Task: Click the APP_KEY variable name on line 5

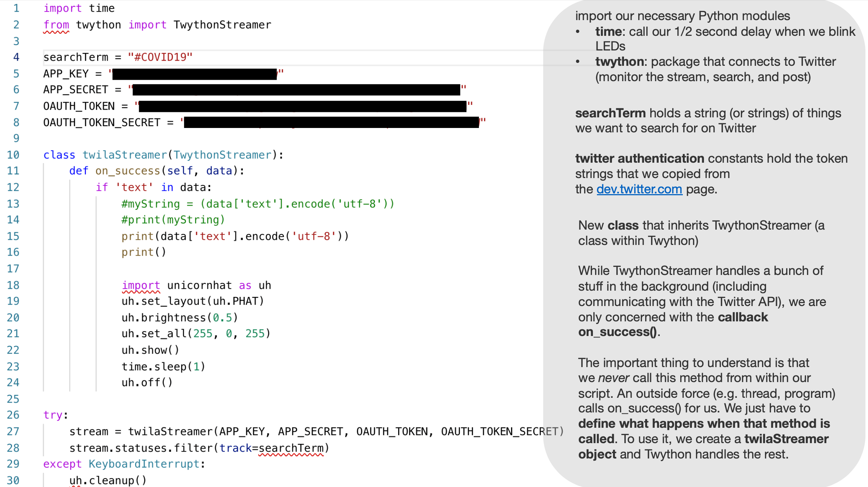Action: click(x=66, y=73)
